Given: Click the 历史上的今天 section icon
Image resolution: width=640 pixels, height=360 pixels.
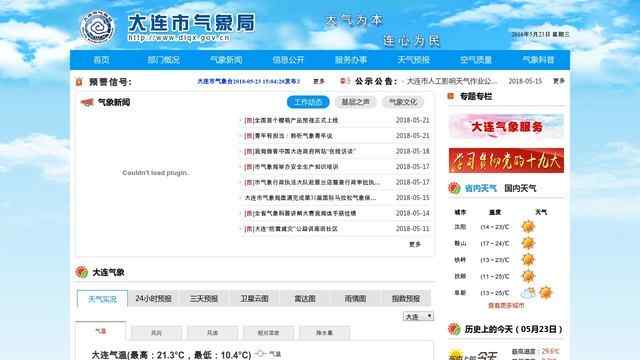Looking at the screenshot, I should (x=454, y=329).
